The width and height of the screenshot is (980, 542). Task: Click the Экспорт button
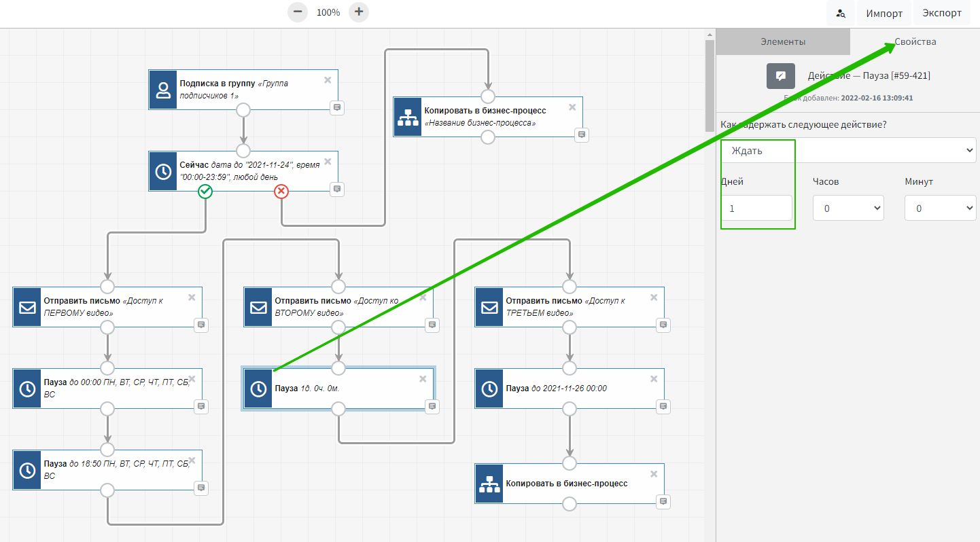pos(941,14)
